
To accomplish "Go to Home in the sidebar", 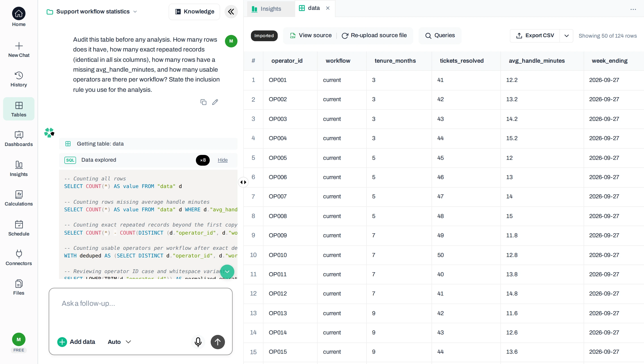I will tap(19, 17).
